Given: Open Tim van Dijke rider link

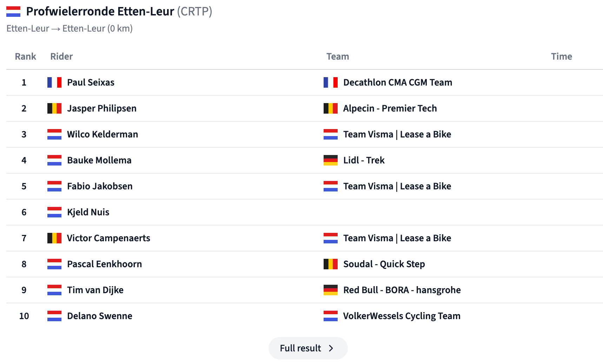Looking at the screenshot, I should (x=95, y=290).
